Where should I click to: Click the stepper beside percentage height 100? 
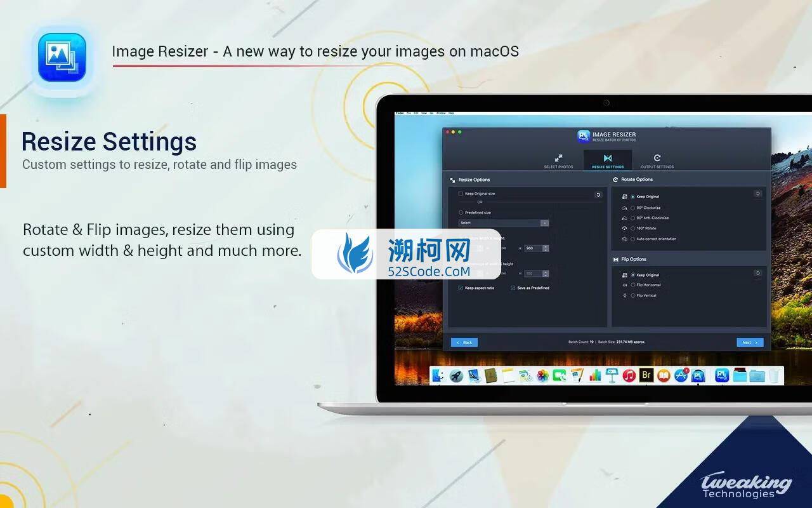point(546,274)
